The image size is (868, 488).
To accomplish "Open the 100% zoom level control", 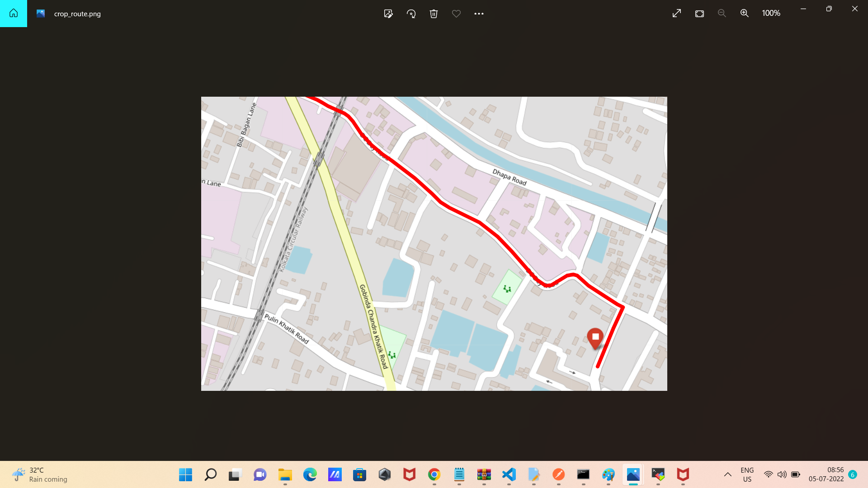I will (771, 13).
